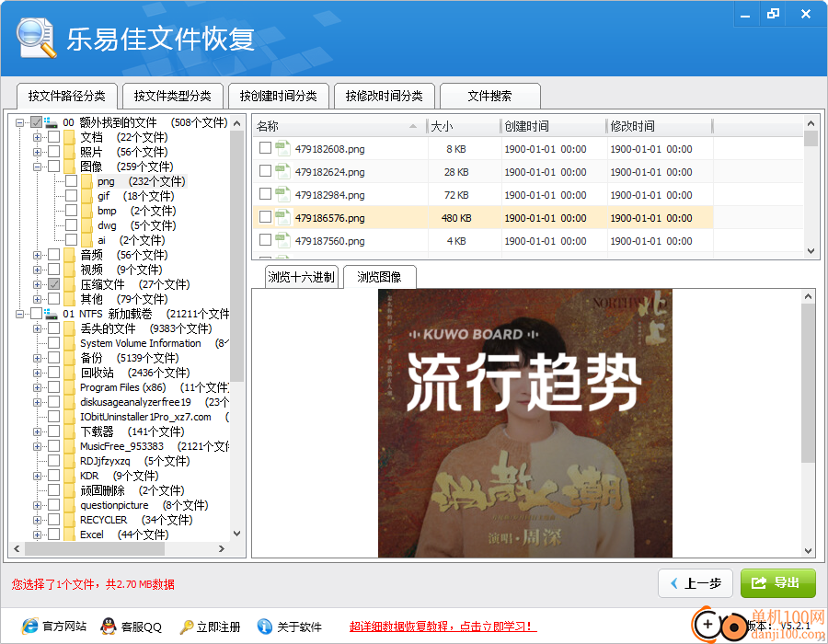Click the tree panel horizontal scrollbar thumb
The width and height of the screenshot is (828, 644).
point(95,549)
